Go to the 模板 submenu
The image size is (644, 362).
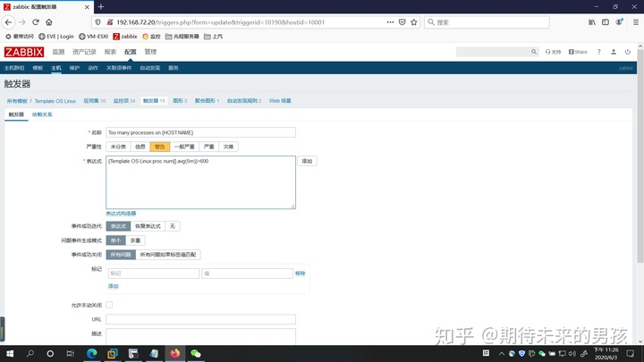38,68
